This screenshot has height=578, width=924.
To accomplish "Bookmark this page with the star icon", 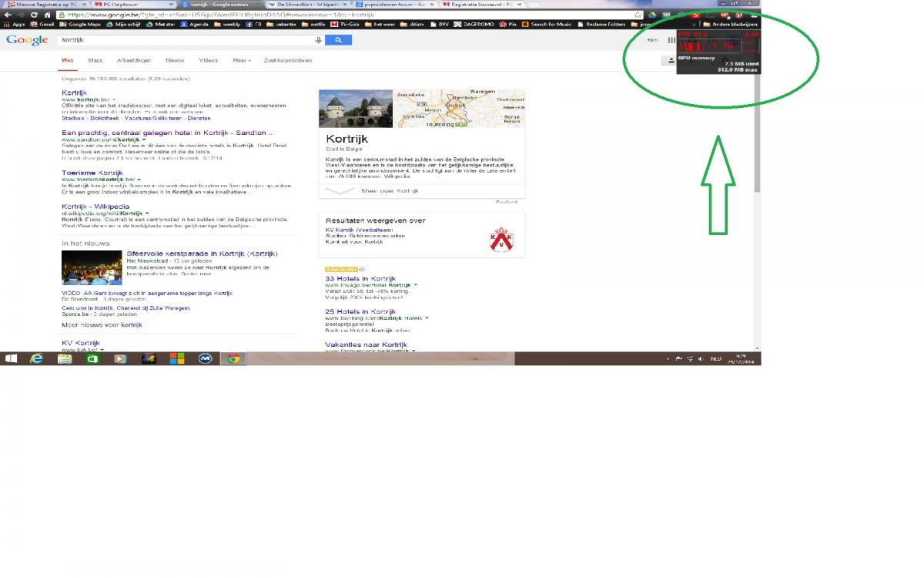I will (638, 15).
